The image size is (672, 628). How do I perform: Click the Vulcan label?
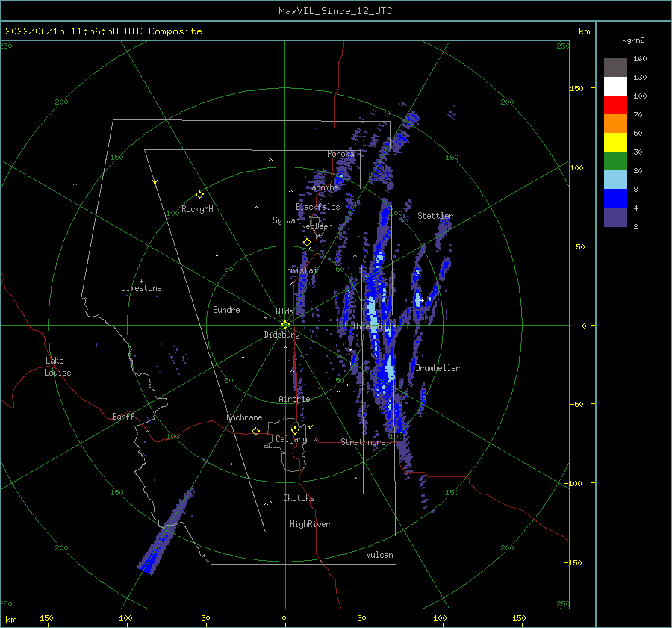point(379,555)
